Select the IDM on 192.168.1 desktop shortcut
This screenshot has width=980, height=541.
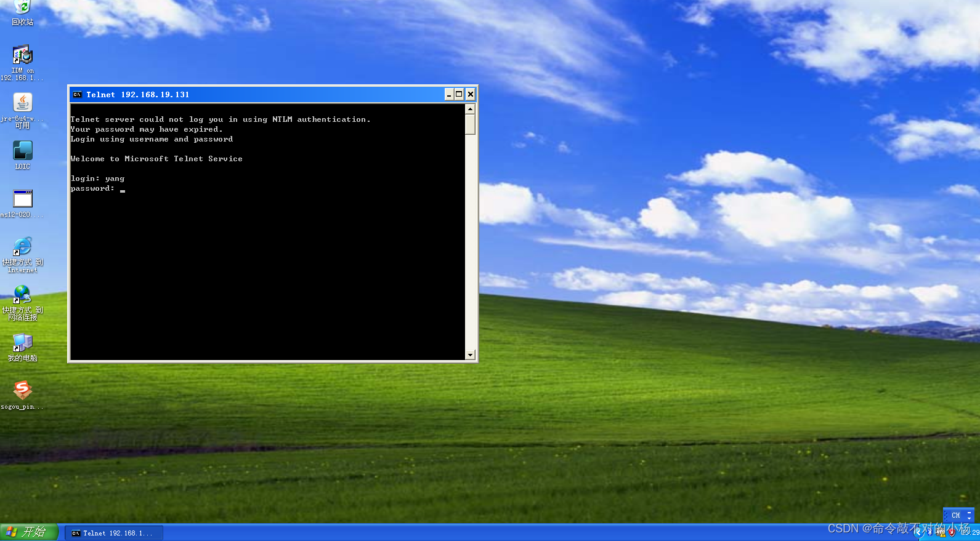click(x=22, y=63)
